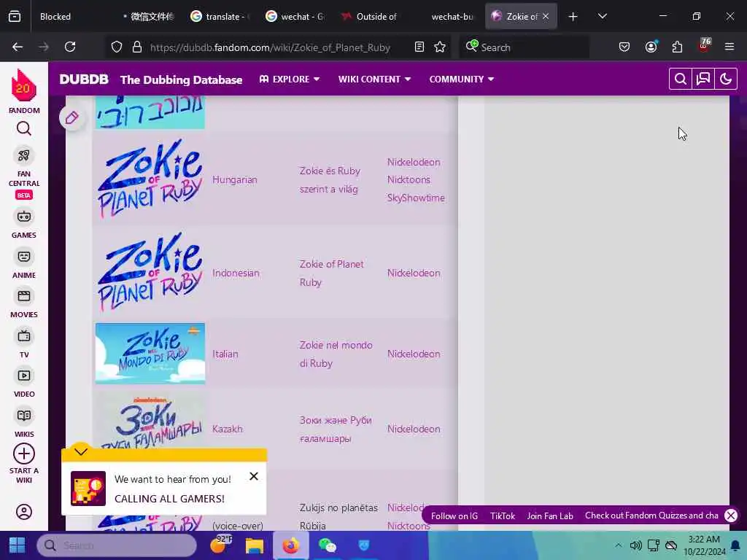Click the pencil edit page icon
Screen dimensions: 747x560
(x=72, y=117)
